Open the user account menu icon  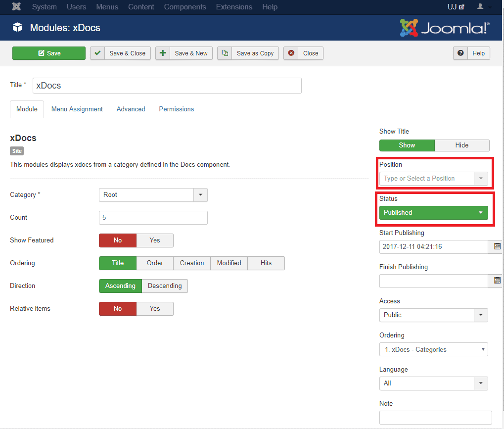point(480,7)
